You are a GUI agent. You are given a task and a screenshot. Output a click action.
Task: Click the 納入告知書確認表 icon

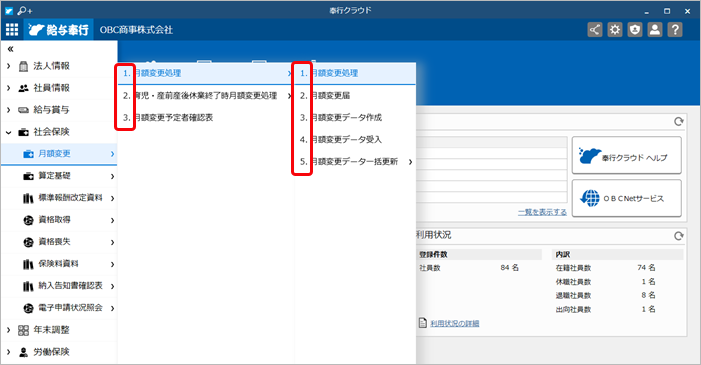click(x=28, y=286)
